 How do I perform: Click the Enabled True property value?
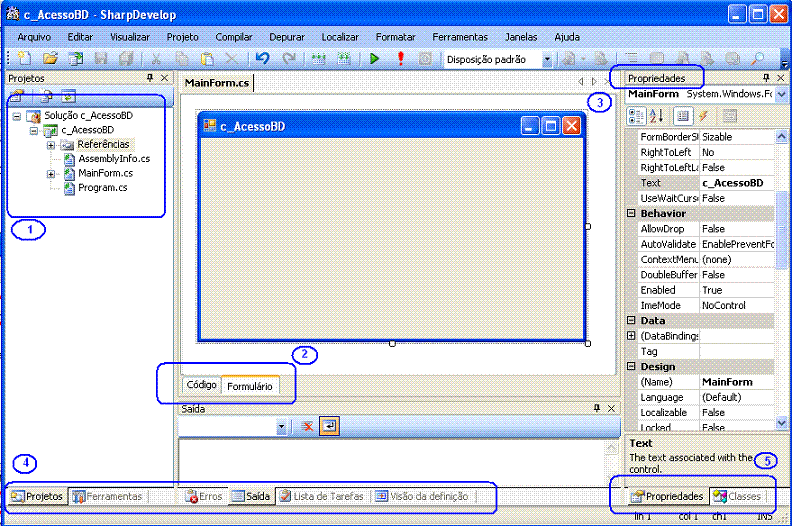coord(737,290)
